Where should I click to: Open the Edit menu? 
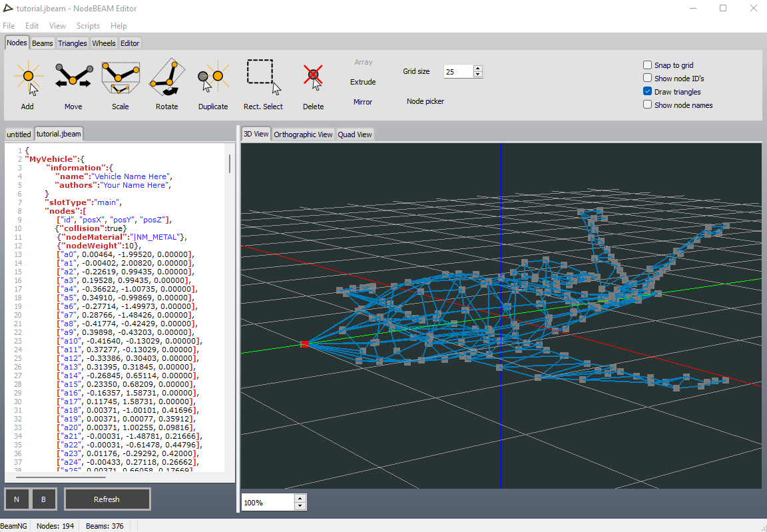coord(32,26)
